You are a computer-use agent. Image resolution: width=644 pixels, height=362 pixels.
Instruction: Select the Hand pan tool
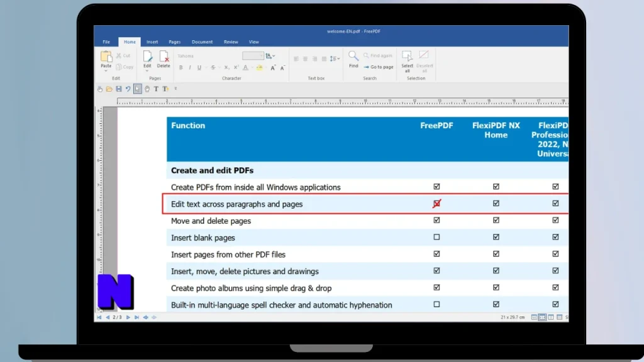point(147,89)
